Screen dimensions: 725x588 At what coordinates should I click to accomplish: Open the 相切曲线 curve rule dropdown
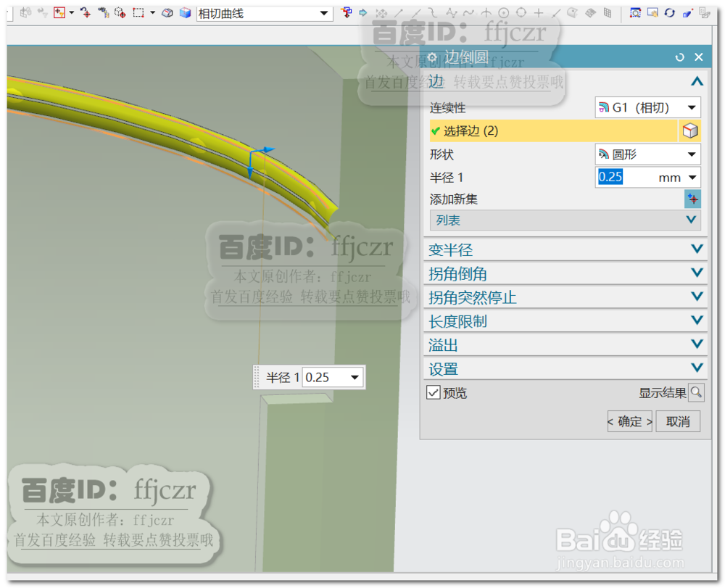(324, 13)
